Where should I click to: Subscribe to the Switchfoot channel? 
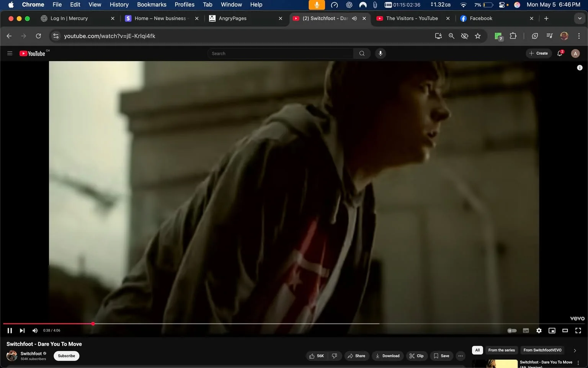[67, 356]
